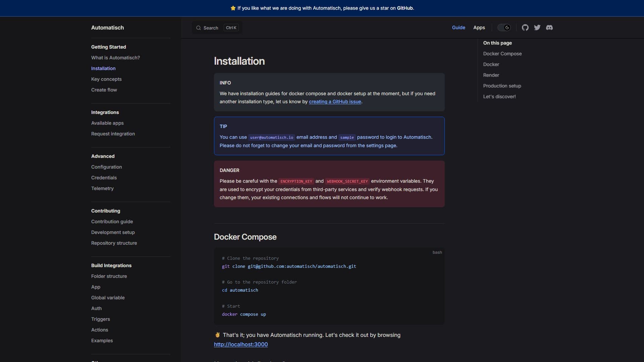Open the Discord icon in the navbar
The height and width of the screenshot is (362, 644).
549,27
